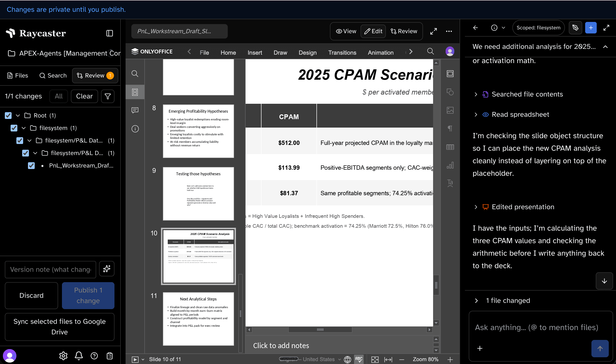
Task: Sync selected files to Google Drive
Action: (60, 326)
